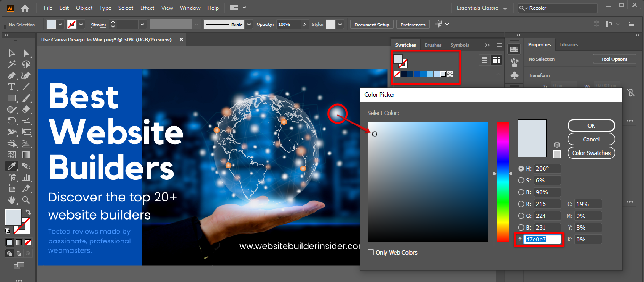Open the Basic brush definition dropdown

pyautogui.click(x=249, y=25)
